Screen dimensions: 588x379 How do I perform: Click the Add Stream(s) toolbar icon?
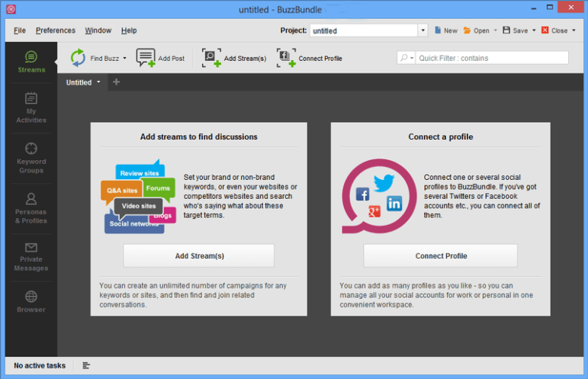click(211, 58)
